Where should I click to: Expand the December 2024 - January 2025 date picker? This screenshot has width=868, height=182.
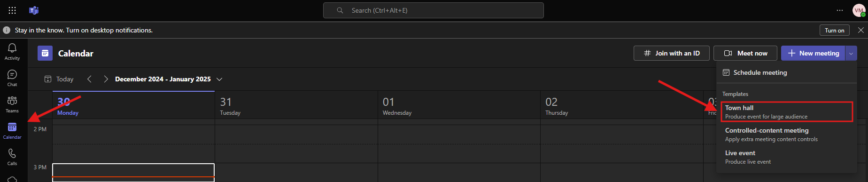pos(169,79)
